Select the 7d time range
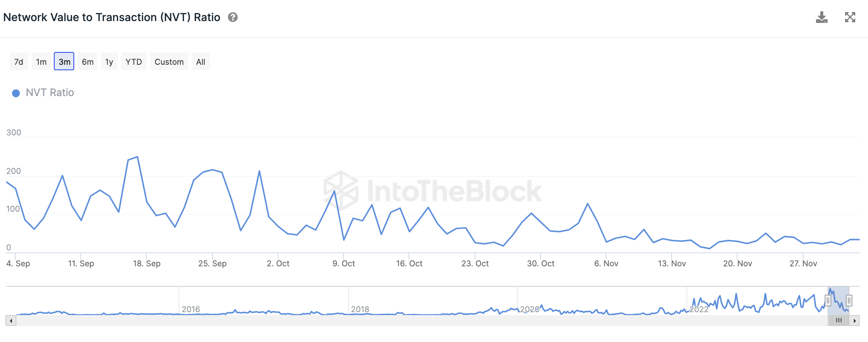The image size is (868, 342). [19, 61]
